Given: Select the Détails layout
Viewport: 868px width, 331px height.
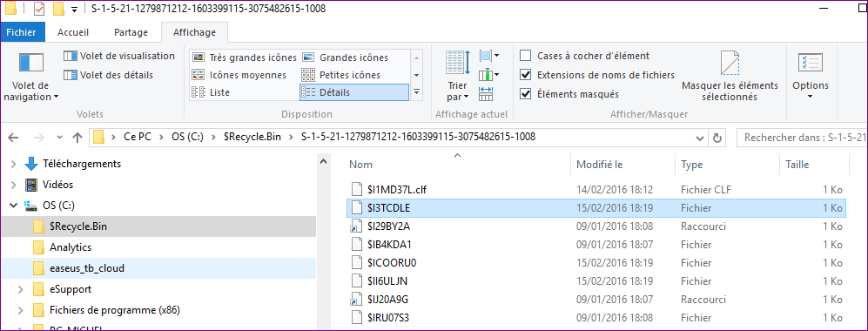Looking at the screenshot, I should (x=353, y=92).
